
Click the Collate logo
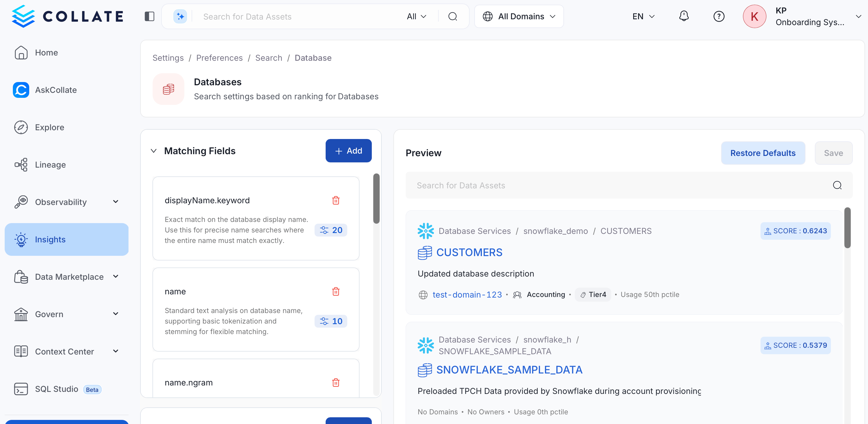pyautogui.click(x=68, y=16)
